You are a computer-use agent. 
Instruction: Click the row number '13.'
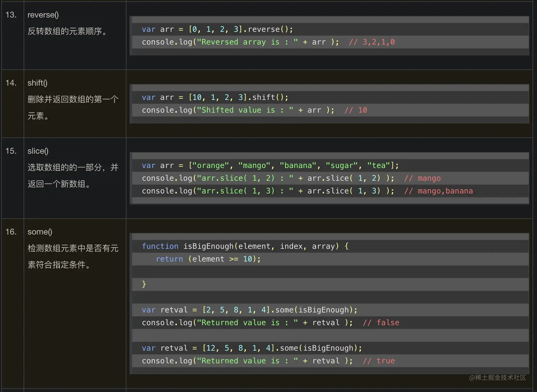[11, 15]
